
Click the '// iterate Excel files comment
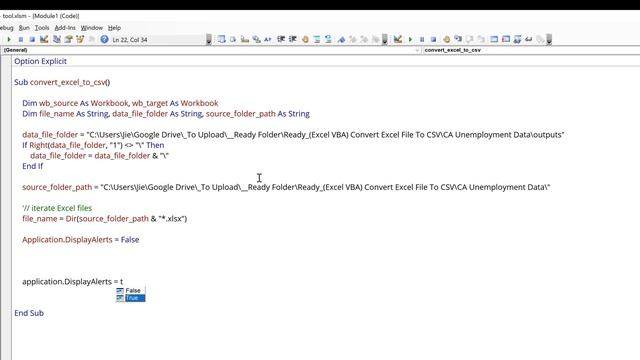(57, 208)
